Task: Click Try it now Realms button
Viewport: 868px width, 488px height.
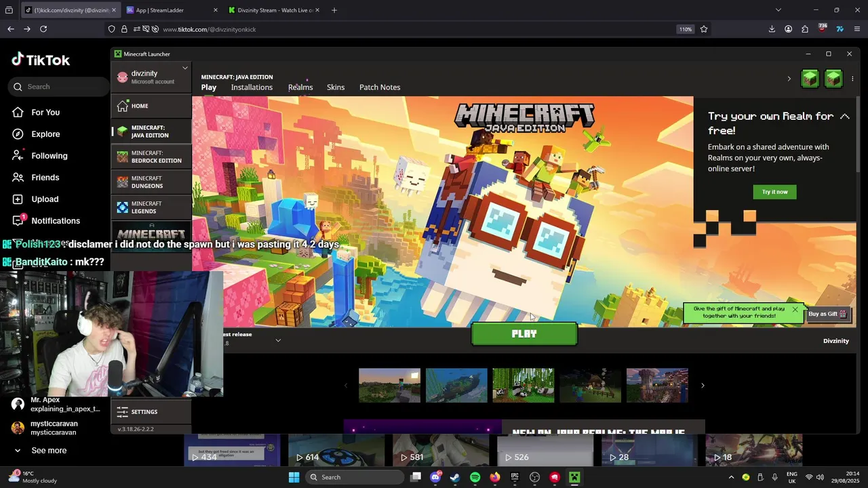Action: [x=774, y=192]
